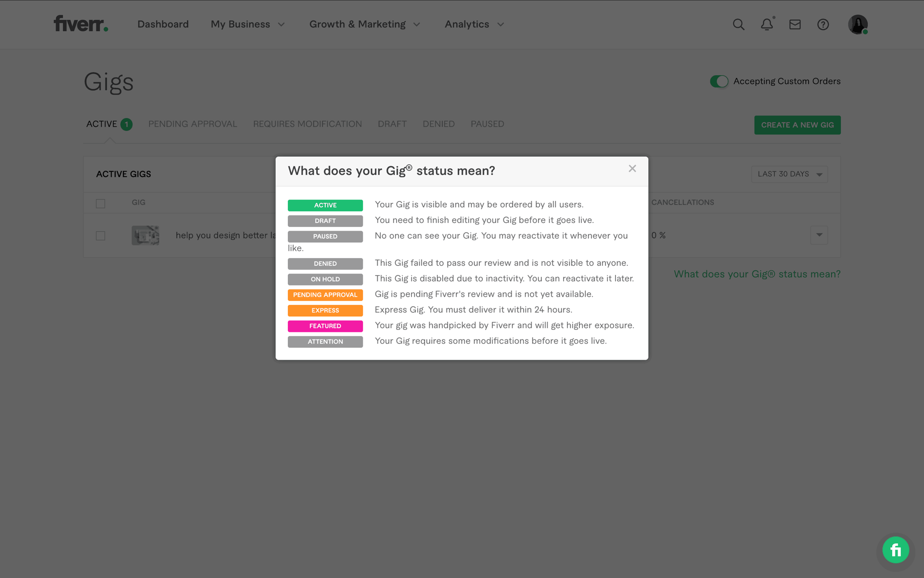The width and height of the screenshot is (924, 578).
Task: Click 'Your gig was handpicked by Fiverr' text
Action: (504, 326)
